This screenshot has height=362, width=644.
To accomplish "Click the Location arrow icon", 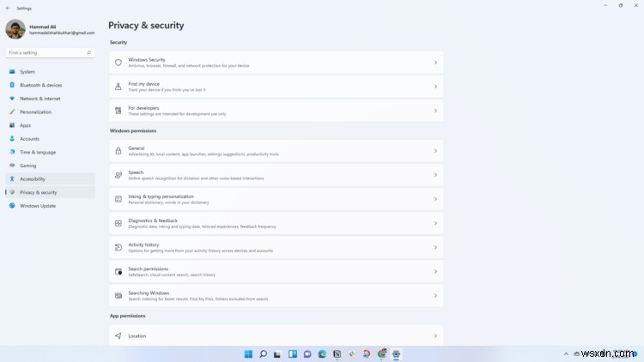I will click(118, 335).
